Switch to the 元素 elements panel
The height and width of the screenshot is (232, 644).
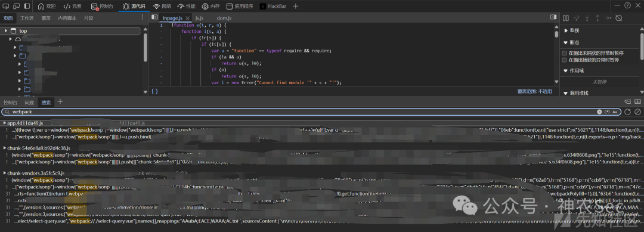pos(72,6)
